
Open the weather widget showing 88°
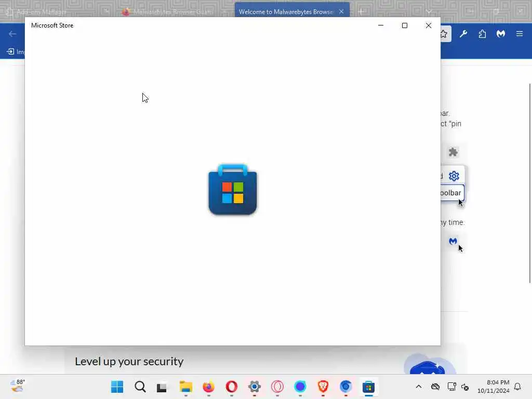[x=17, y=386]
